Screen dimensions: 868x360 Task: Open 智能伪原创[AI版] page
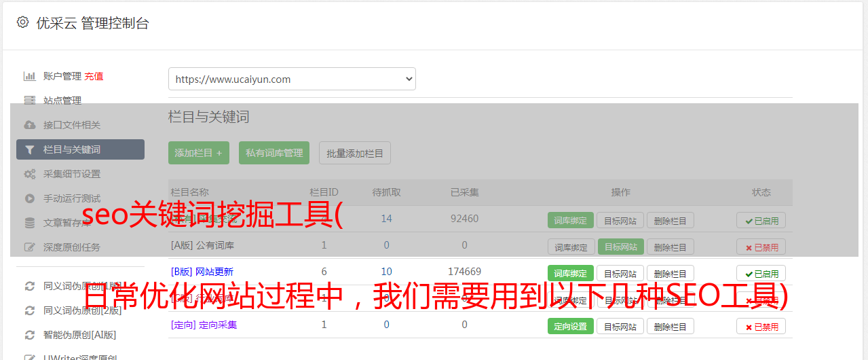pos(79,335)
